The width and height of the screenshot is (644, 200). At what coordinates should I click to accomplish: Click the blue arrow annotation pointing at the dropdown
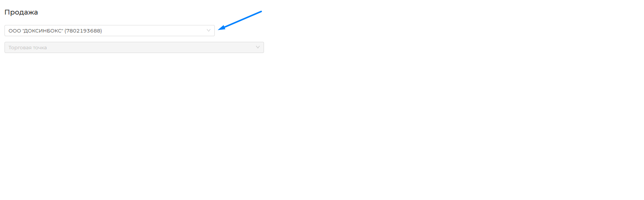click(x=240, y=21)
